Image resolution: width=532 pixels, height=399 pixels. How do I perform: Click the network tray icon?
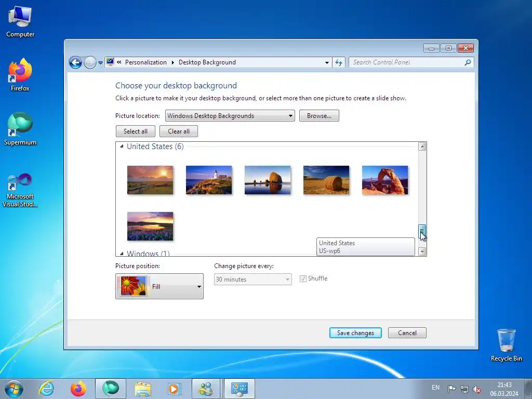point(464,389)
